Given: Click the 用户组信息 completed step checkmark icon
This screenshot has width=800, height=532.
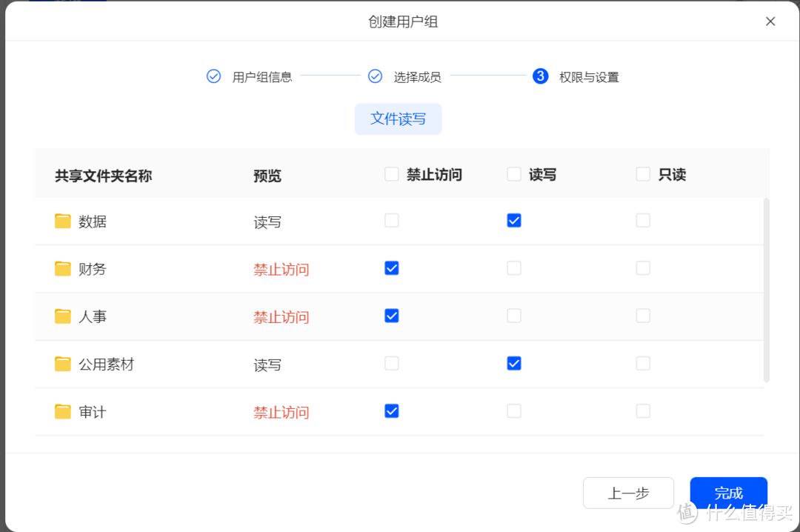Looking at the screenshot, I should [x=213, y=76].
